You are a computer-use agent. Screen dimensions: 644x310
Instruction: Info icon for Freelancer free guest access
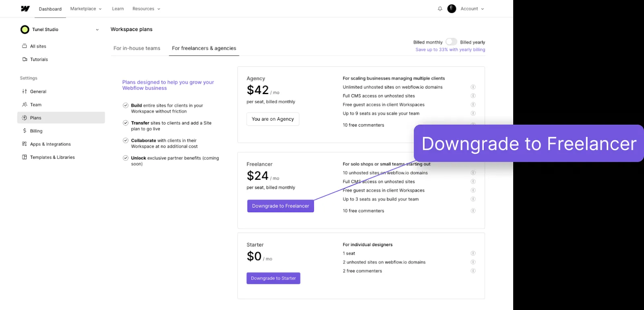pos(473,191)
